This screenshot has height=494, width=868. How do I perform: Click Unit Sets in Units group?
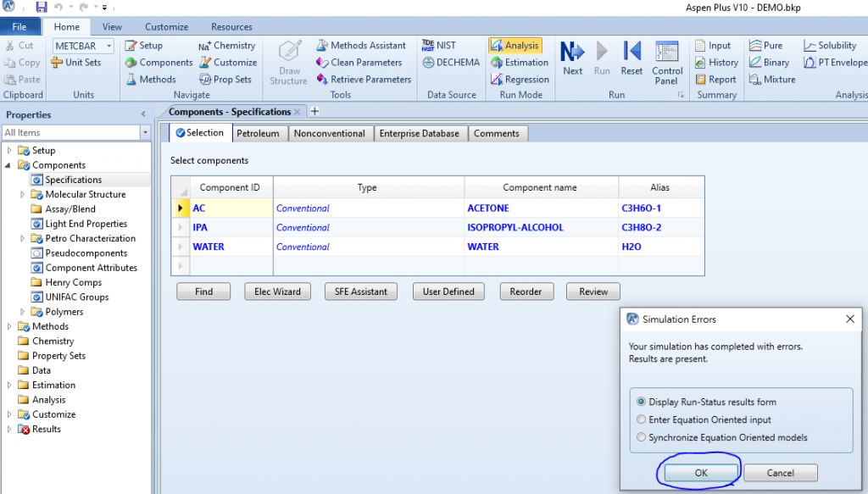76,63
